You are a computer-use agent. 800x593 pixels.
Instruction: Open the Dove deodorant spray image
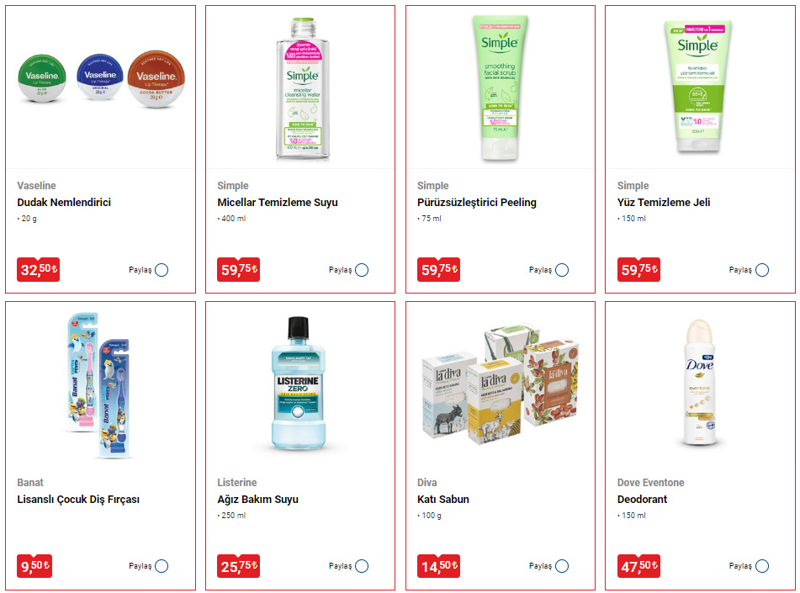tap(699, 383)
